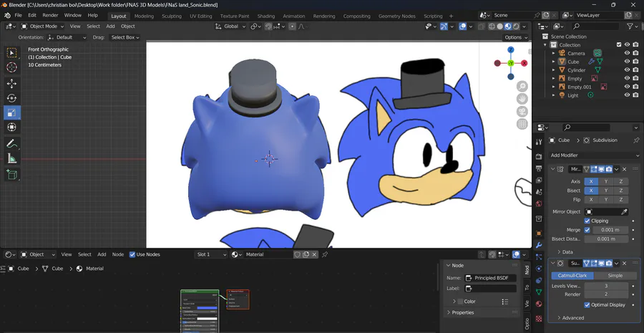This screenshot has height=333, width=644.
Task: Open the Physics properties tab
Action: pyautogui.click(x=540, y=269)
